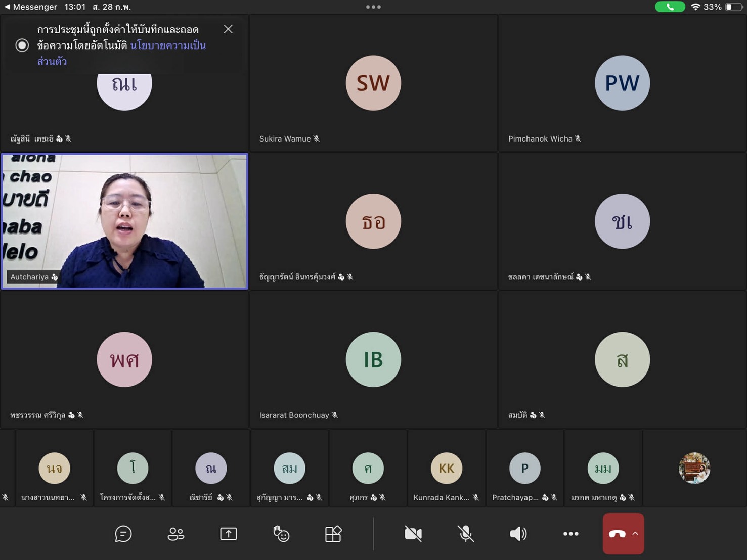Select the Kunrada Kank... participant tile
Viewport: 747px width, 560px height.
point(446,469)
